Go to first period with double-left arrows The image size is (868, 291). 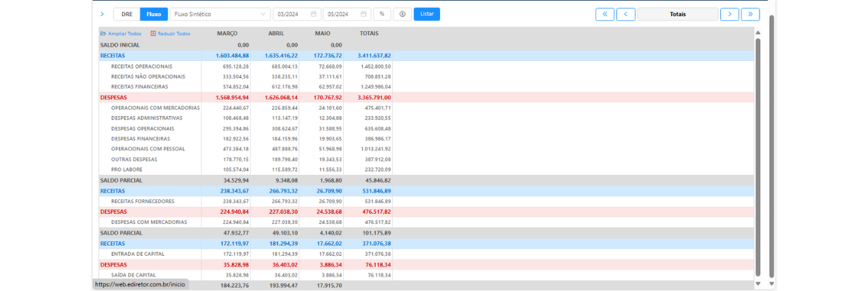pyautogui.click(x=605, y=14)
